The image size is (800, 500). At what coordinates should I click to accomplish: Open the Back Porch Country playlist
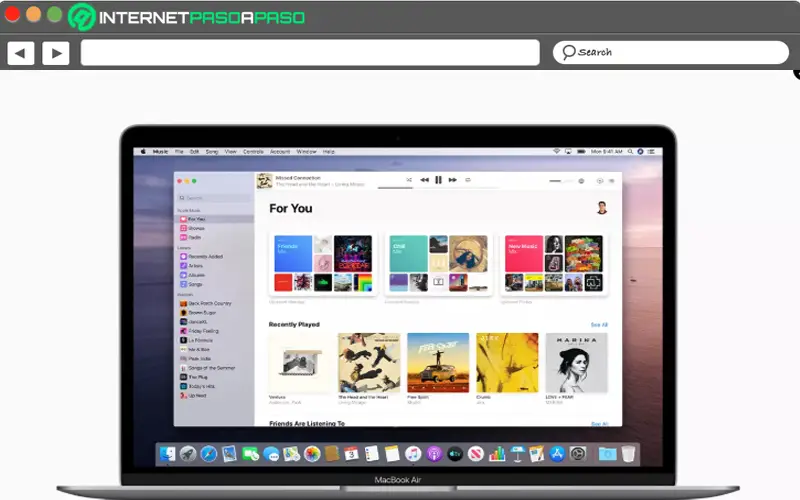click(x=206, y=304)
